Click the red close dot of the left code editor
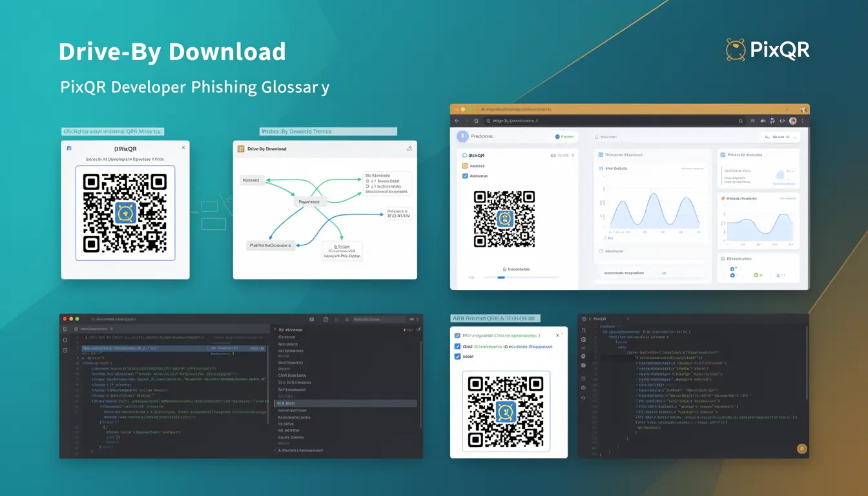 (x=65, y=319)
